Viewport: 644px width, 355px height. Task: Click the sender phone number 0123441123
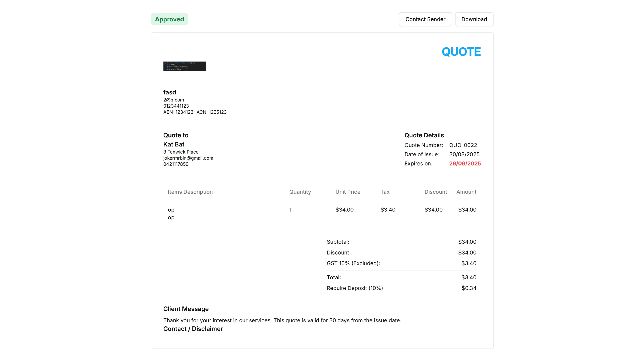[176, 106]
